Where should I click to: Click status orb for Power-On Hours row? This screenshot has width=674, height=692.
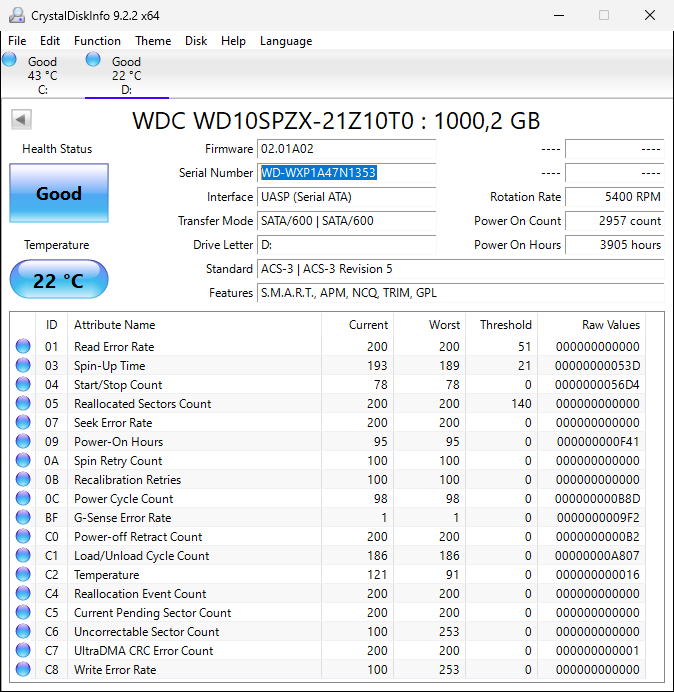[23, 441]
